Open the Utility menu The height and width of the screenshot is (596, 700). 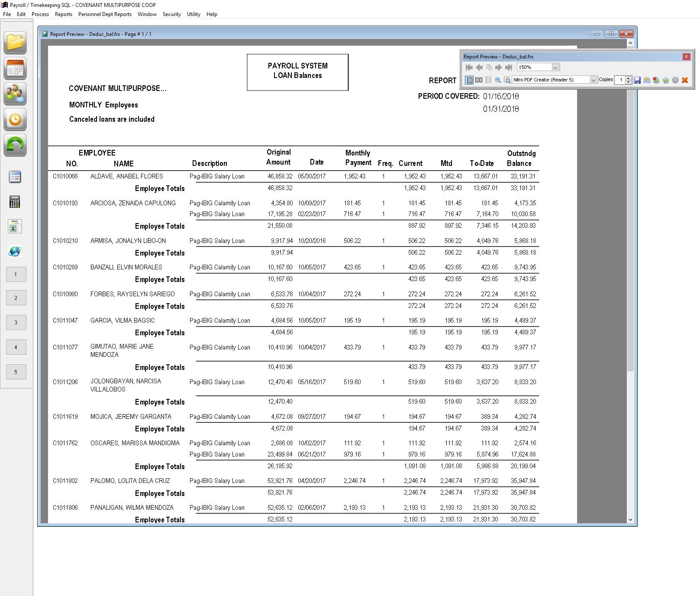pyautogui.click(x=194, y=14)
